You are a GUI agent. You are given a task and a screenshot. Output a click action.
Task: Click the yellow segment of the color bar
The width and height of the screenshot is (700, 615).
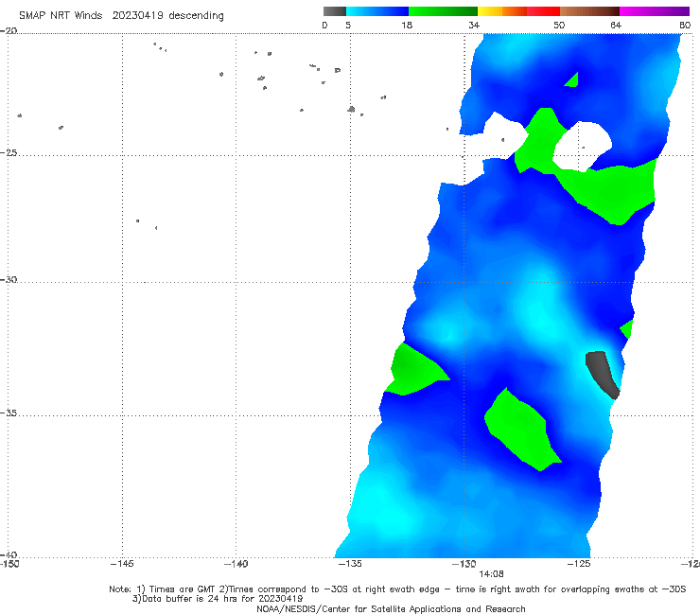(490, 11)
